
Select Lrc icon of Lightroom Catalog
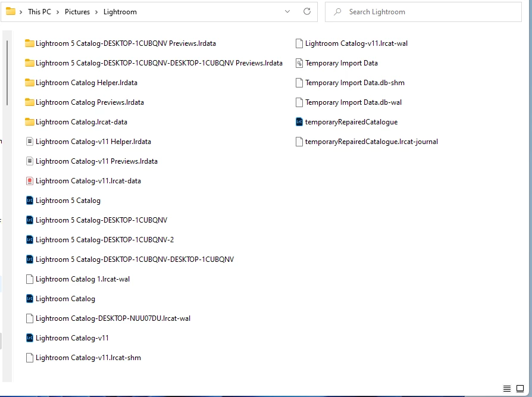[30, 299]
